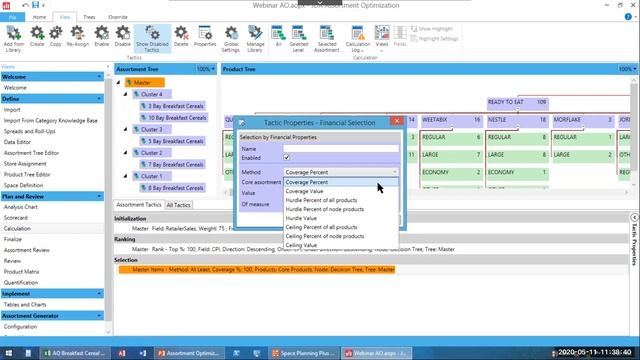Click the Disable tactic icon
This screenshot has width=640, height=360.
122,37
